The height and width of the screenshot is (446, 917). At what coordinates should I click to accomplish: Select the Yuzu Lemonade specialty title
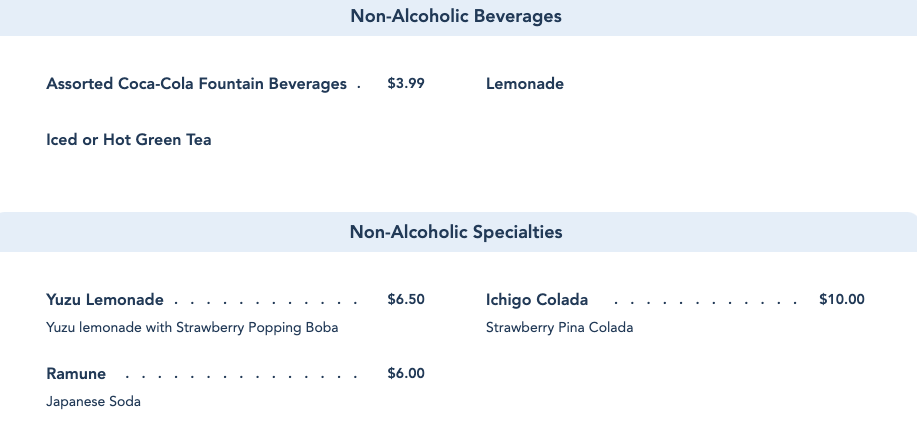point(105,300)
